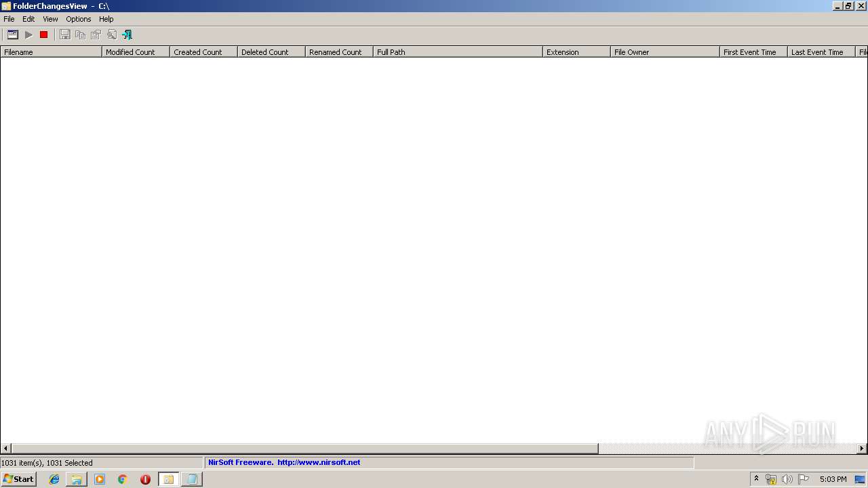This screenshot has width=868, height=488.
Task: Restore down the FolderChangesView window
Action: click(x=848, y=6)
